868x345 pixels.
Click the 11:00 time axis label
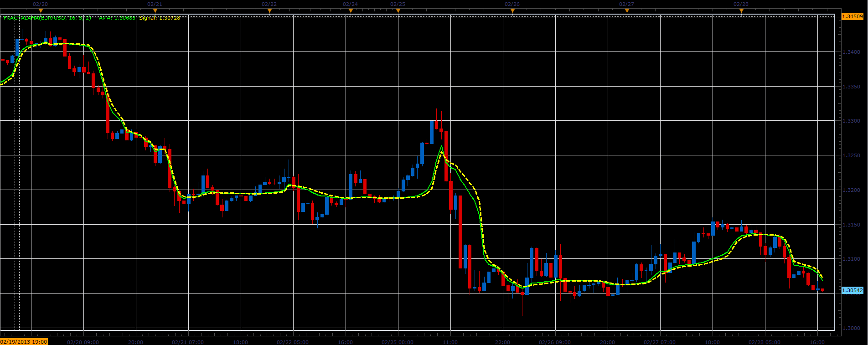pos(450,342)
